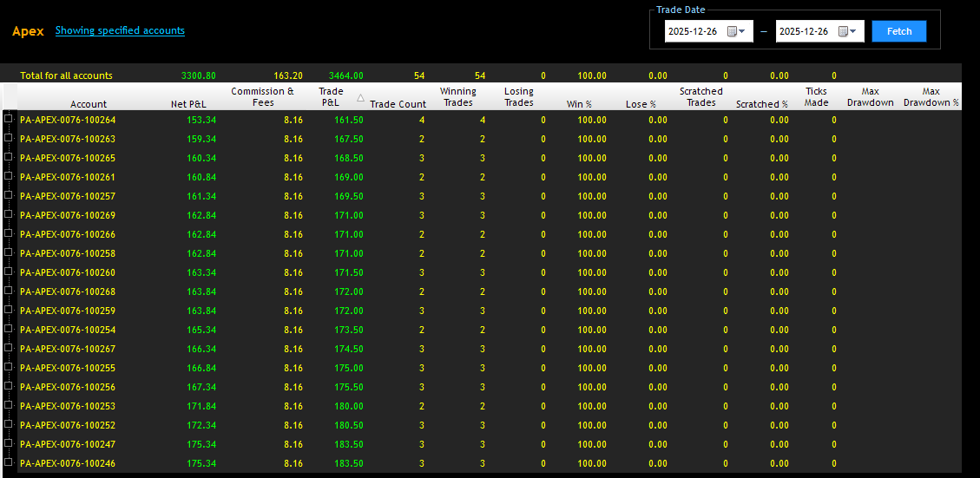Click total commission value 163.20
This screenshot has width=980, height=478.
point(288,75)
